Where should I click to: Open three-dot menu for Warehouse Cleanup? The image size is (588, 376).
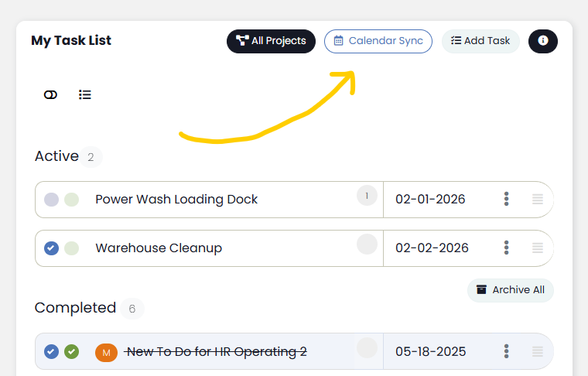[x=507, y=248]
